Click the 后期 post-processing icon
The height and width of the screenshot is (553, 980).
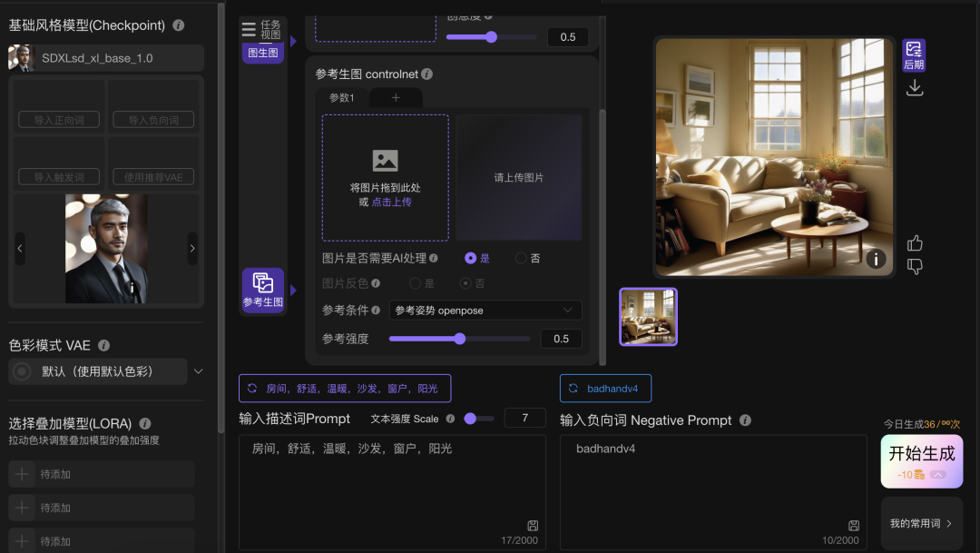914,54
